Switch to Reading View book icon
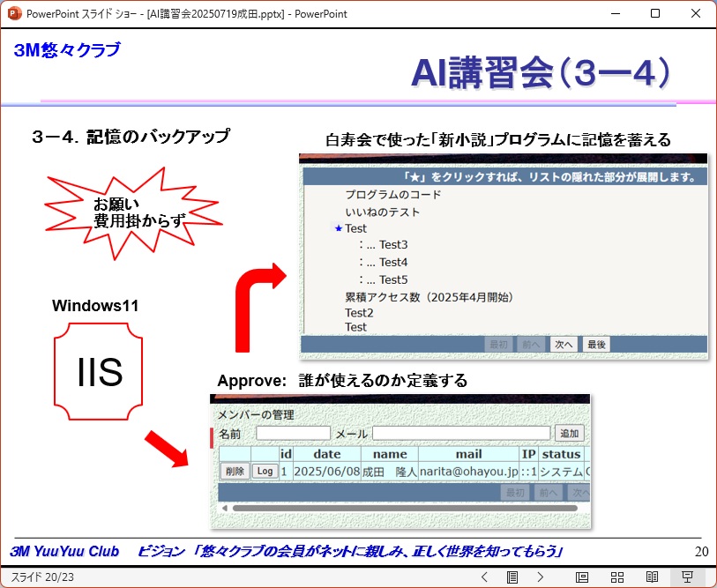 (x=652, y=577)
